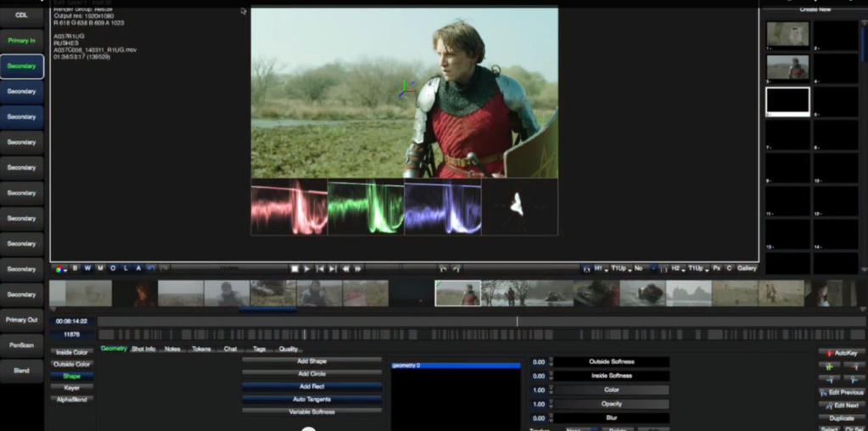The height and width of the screenshot is (431, 868).
Task: Switch to the Shot Info tab
Action: [143, 349]
